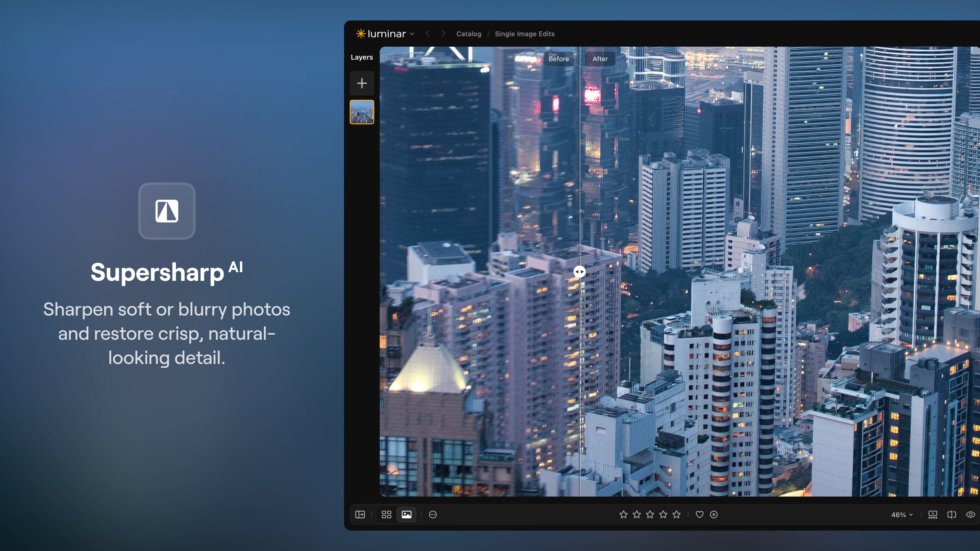Rate the photo three stars
Viewport: 980px width, 551px height.
[x=650, y=515]
